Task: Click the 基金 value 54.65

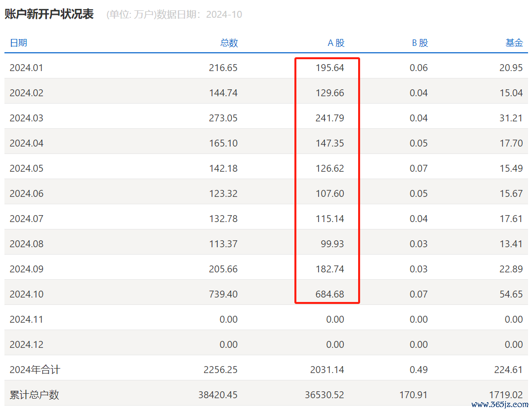Action: [x=511, y=294]
